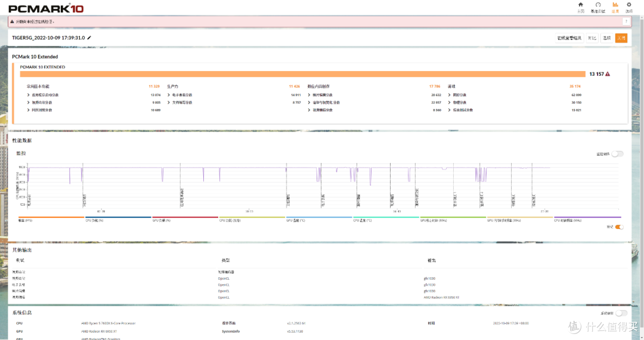Click the Digital Content Creation score 17 786
Viewport: 644px width, 340px height.
[435, 86]
